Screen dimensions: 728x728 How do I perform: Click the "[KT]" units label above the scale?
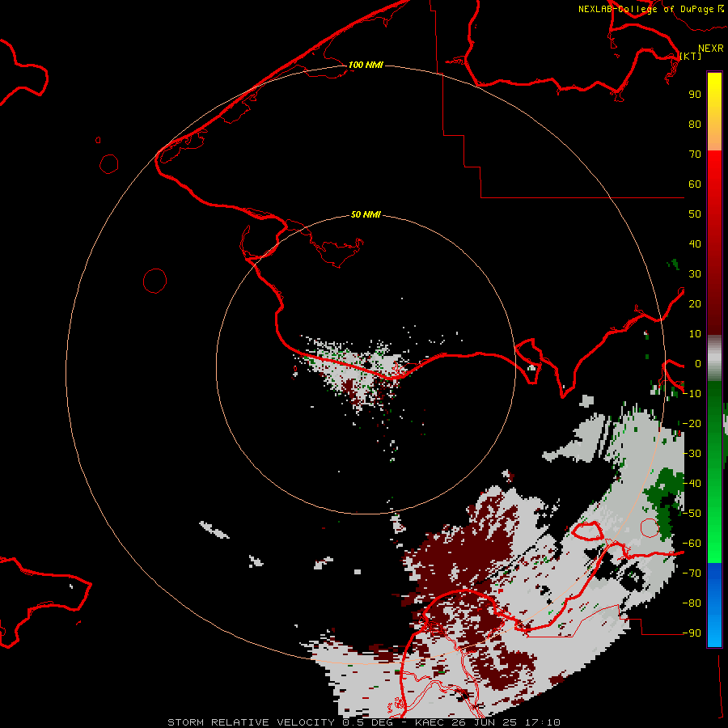pyautogui.click(x=691, y=56)
